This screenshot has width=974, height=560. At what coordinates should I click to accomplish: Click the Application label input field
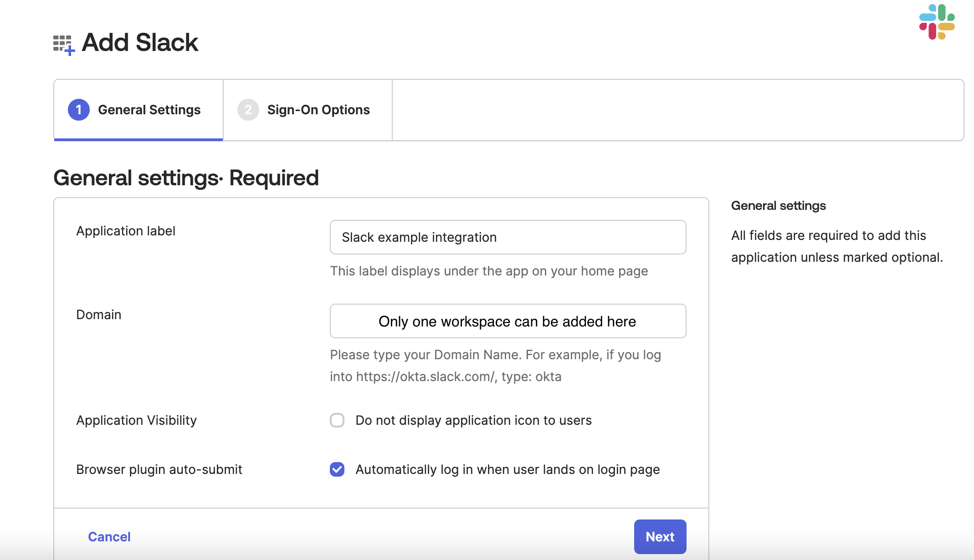pyautogui.click(x=508, y=237)
